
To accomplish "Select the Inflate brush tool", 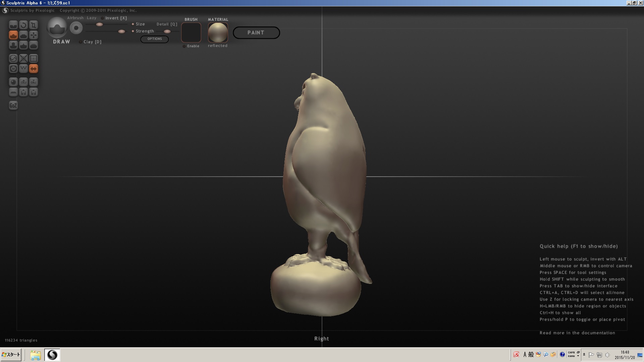I will pos(13,45).
